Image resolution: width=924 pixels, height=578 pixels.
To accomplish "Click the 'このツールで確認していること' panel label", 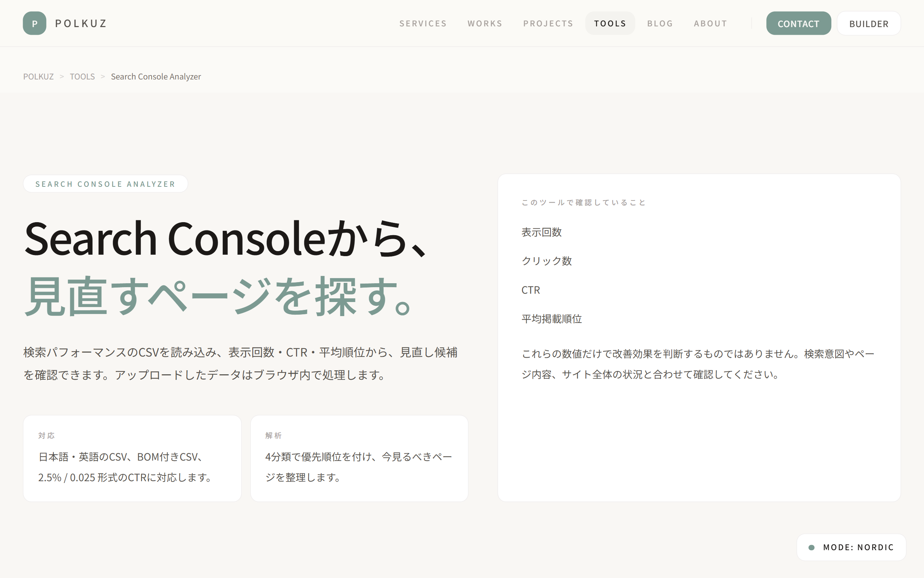I will 583,203.
